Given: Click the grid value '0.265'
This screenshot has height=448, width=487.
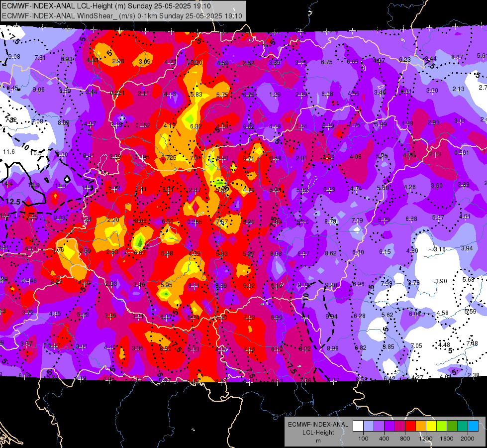Looking at the screenshot, I should [x=195, y=222].
